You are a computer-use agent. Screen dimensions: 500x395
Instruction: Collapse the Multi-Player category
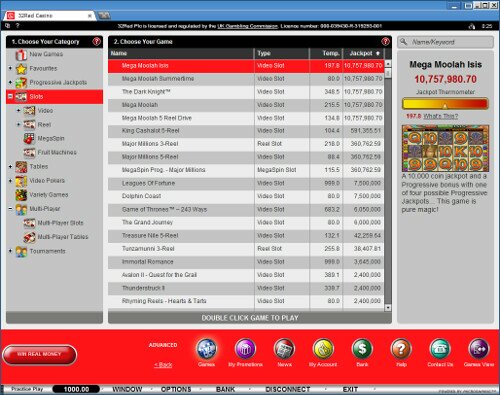pos(10,209)
